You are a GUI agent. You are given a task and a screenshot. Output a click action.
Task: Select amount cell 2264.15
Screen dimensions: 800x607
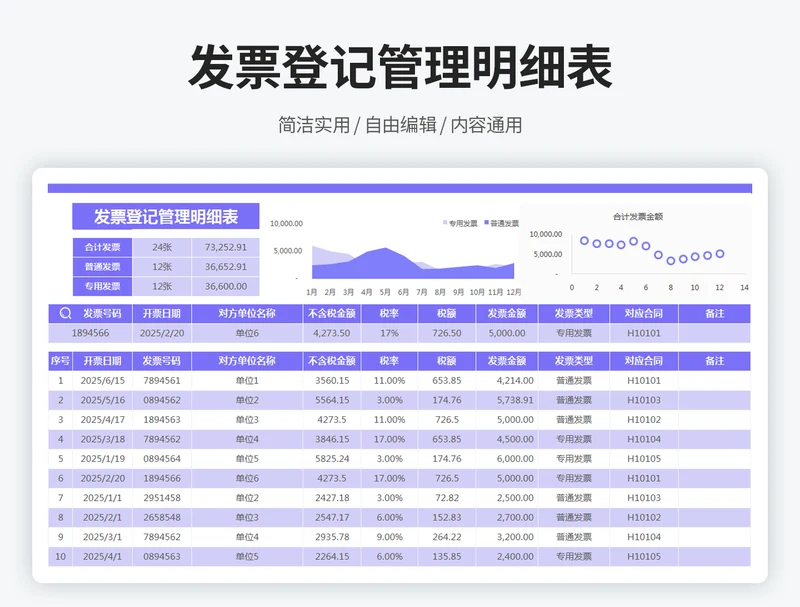point(332,557)
